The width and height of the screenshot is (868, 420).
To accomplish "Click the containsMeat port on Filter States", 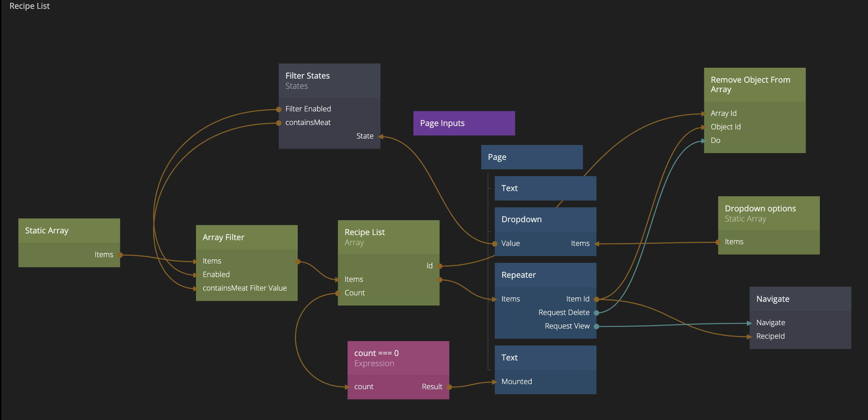I will [279, 123].
